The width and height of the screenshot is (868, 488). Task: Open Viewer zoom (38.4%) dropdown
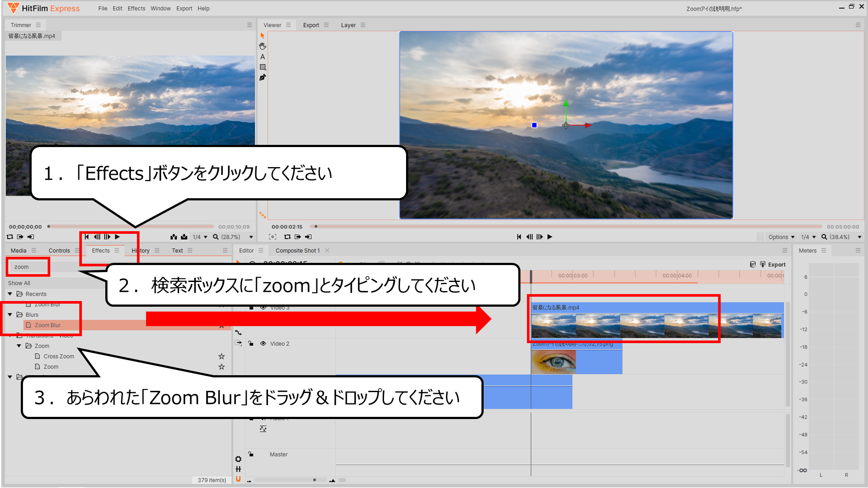[x=842, y=237]
